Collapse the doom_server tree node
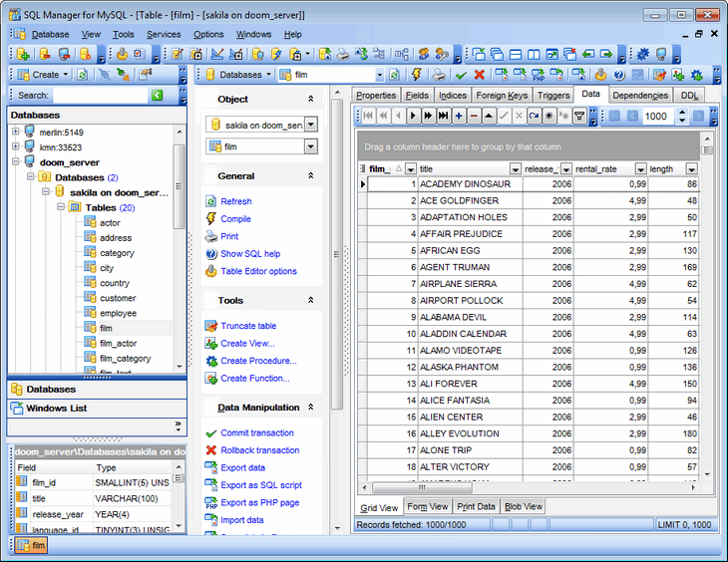 pyautogui.click(x=14, y=162)
